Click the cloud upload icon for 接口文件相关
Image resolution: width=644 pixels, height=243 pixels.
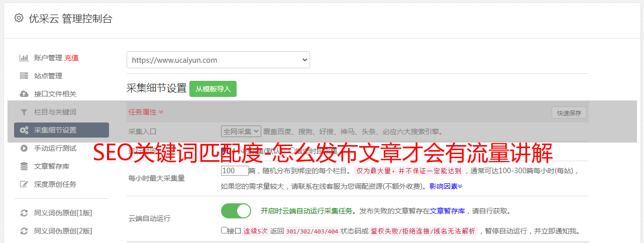[x=24, y=94]
